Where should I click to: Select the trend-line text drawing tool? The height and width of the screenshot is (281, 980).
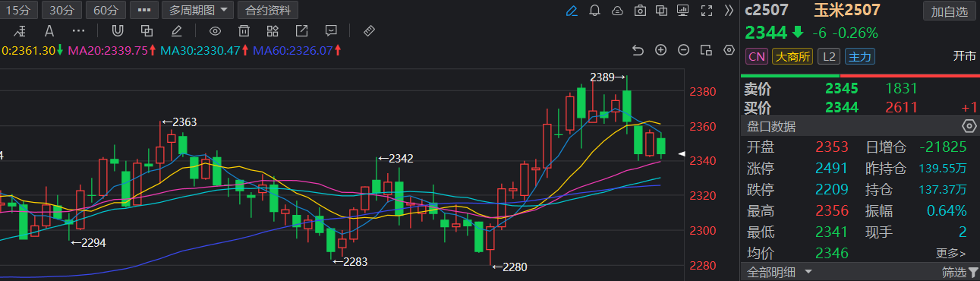(x=20, y=31)
